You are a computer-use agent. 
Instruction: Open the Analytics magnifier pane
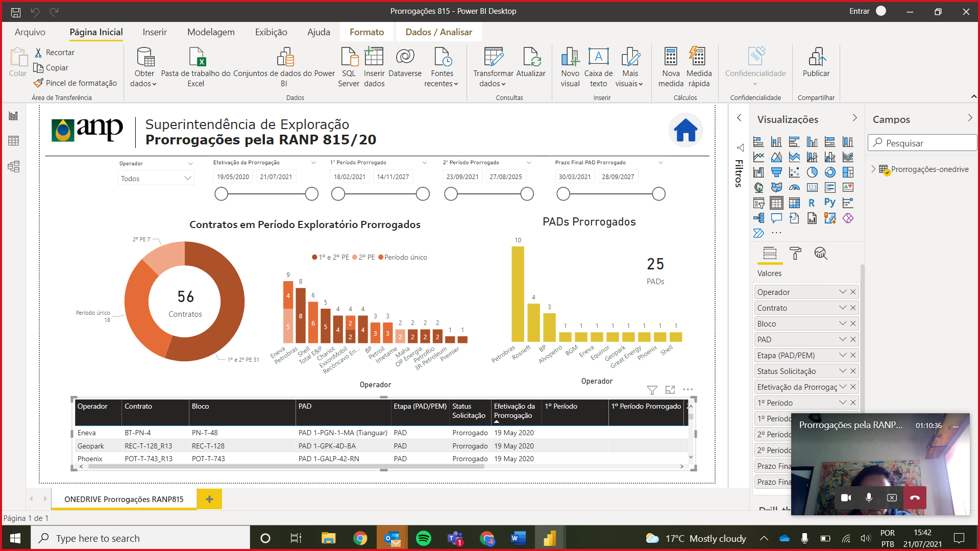coord(821,253)
